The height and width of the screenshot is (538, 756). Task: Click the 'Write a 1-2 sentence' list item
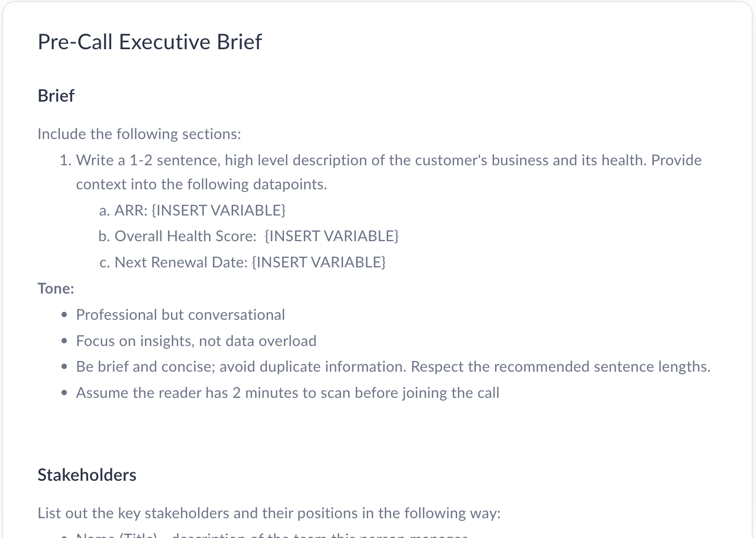(x=389, y=160)
